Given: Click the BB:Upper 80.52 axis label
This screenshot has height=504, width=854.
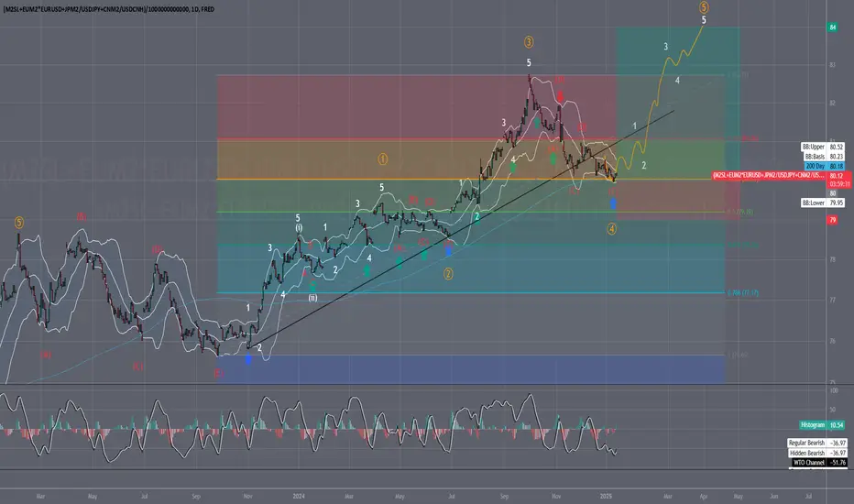Looking at the screenshot, I should [823, 148].
